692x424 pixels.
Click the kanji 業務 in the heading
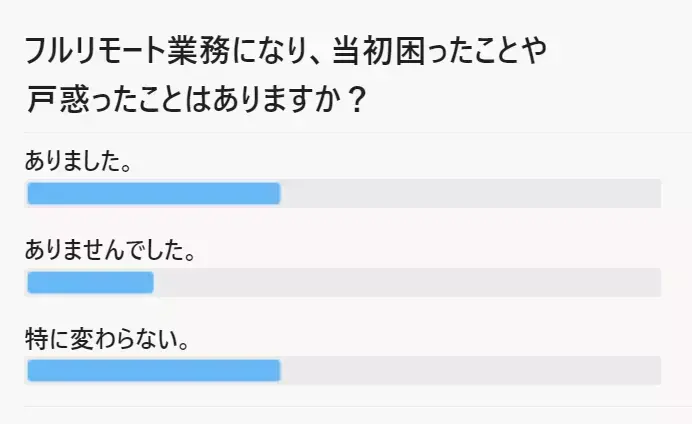(x=198, y=51)
